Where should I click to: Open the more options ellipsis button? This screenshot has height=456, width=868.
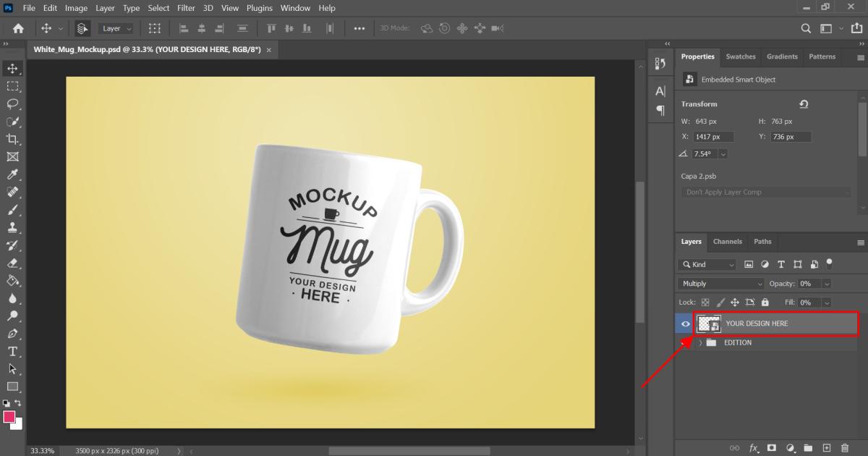[359, 28]
